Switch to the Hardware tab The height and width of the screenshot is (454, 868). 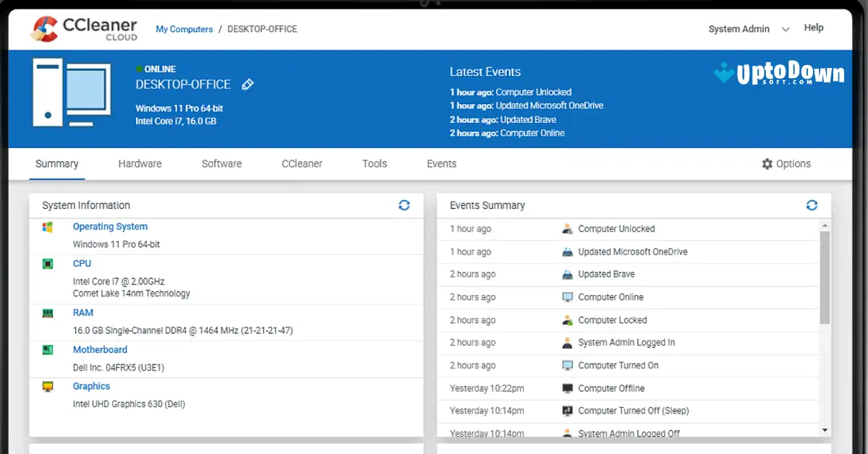tap(140, 163)
